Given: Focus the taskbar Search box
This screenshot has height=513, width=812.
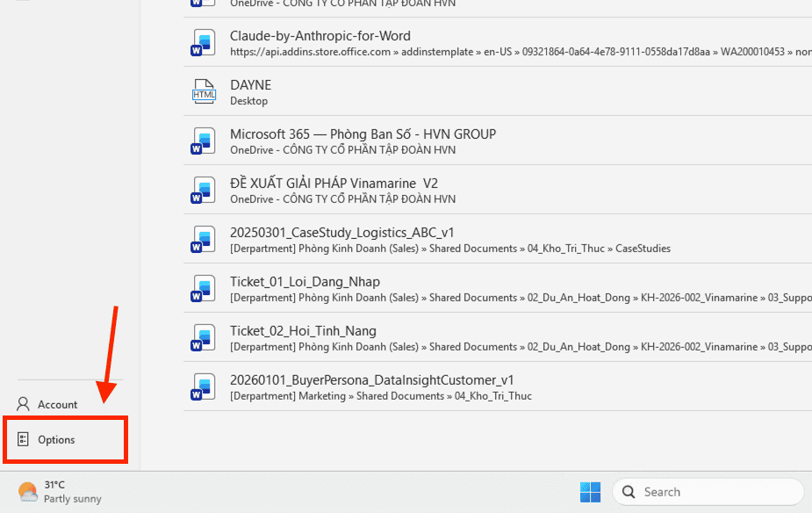Looking at the screenshot, I should 708,492.
